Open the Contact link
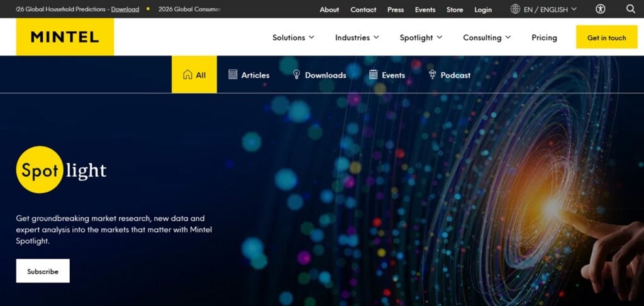The image size is (644, 306). click(363, 9)
